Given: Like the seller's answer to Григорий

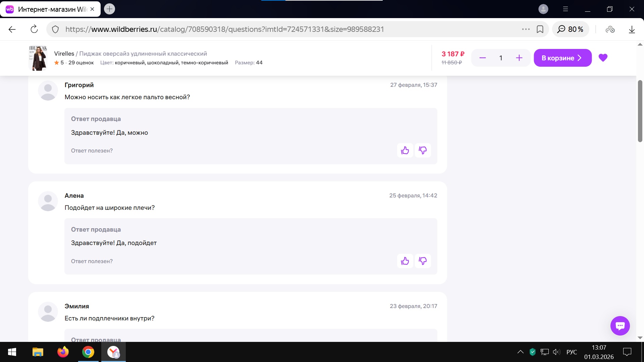Looking at the screenshot, I should pos(405,150).
